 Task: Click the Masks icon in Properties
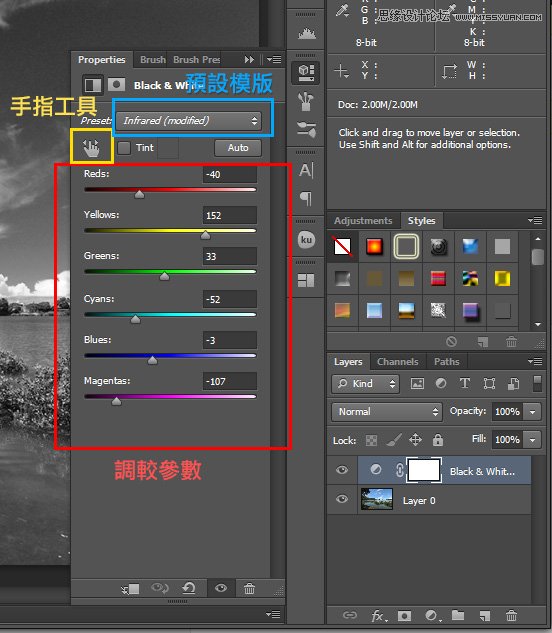(116, 85)
